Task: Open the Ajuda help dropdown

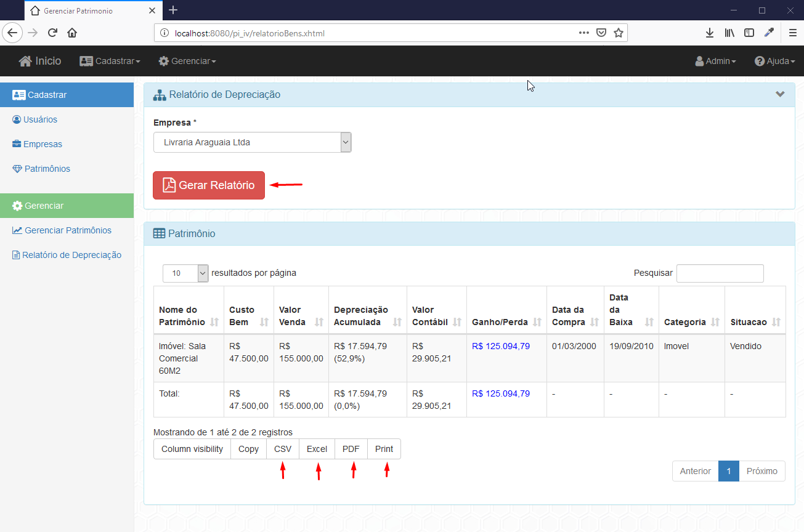Action: coord(774,61)
